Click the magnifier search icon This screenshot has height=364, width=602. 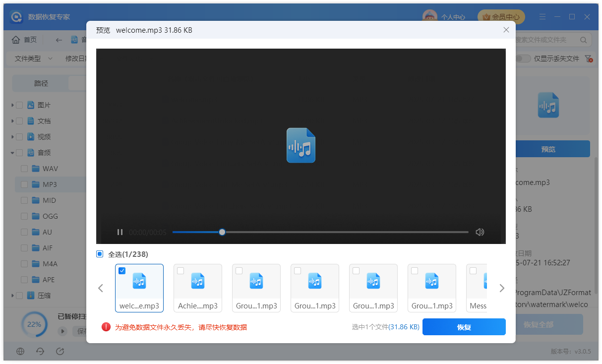click(583, 40)
